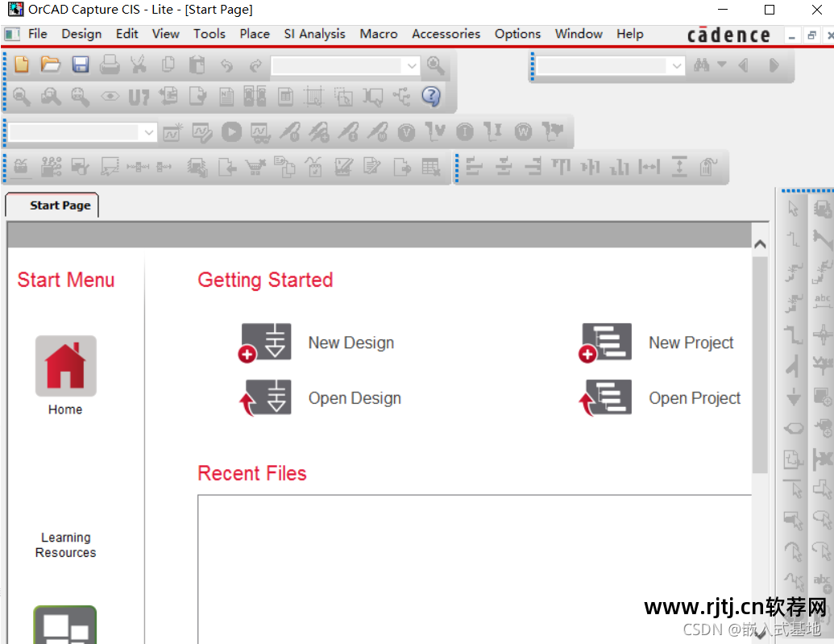Click the Copy toolbar icon

pyautogui.click(x=168, y=65)
